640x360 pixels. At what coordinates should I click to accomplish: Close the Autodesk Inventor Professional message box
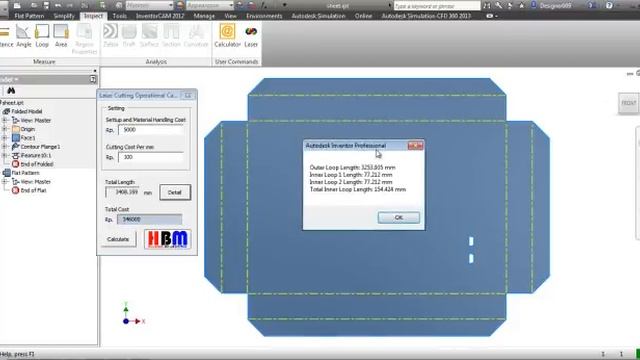coord(416,146)
